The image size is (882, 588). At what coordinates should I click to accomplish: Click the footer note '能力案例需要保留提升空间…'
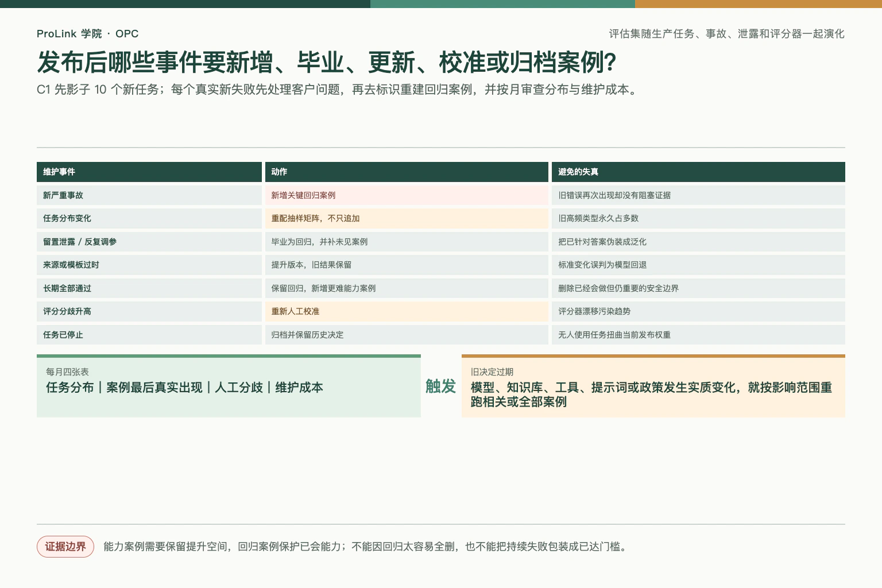[x=366, y=547]
